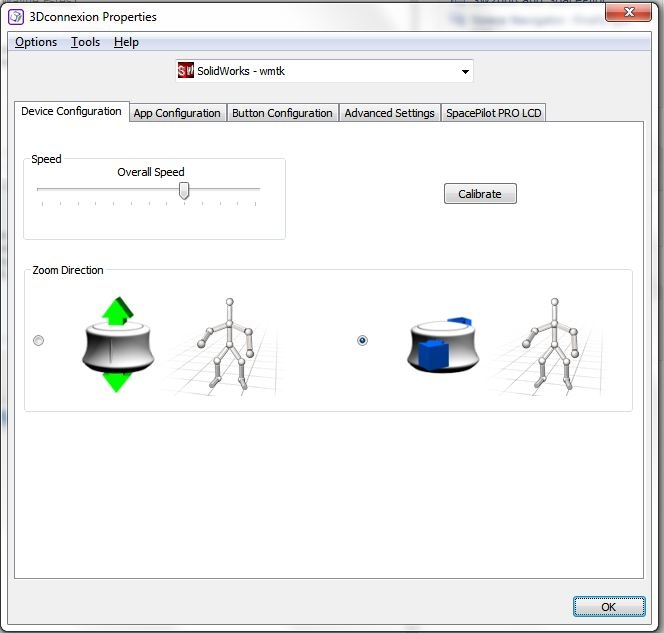Click the SolidWorks logo icon in dropdown
The image size is (664, 633).
coord(185,71)
